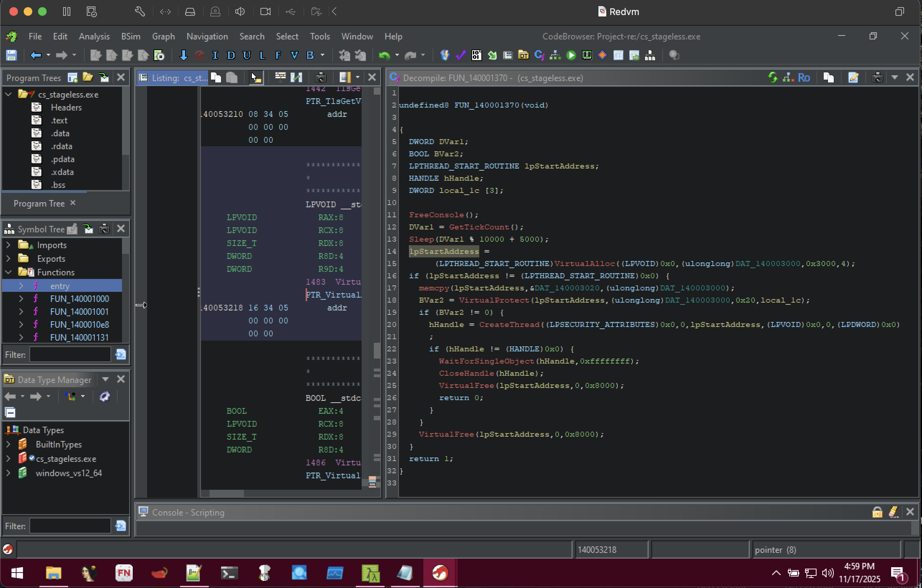Screen dimensions: 922x588
Task: Toggle the Listing diff view icon
Action: tap(296, 78)
